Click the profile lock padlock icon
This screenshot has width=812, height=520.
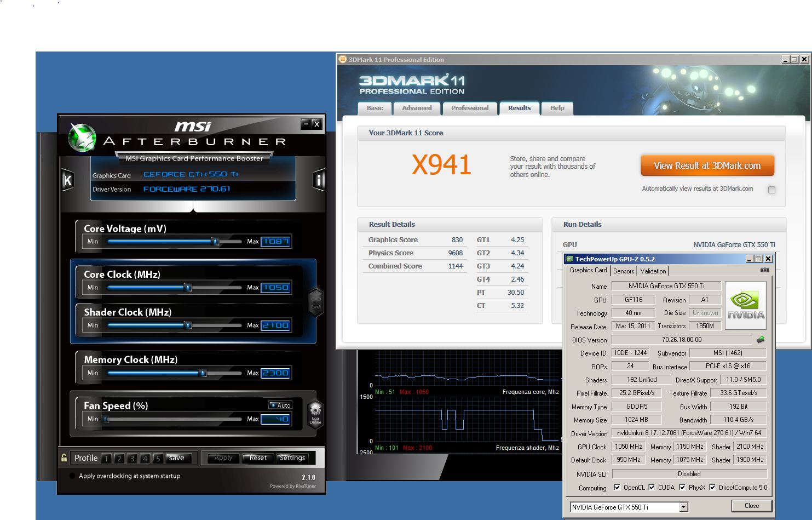point(64,458)
